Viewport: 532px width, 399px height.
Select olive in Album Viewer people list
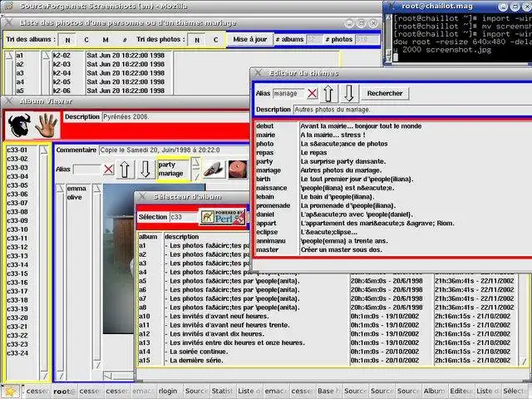coord(75,197)
